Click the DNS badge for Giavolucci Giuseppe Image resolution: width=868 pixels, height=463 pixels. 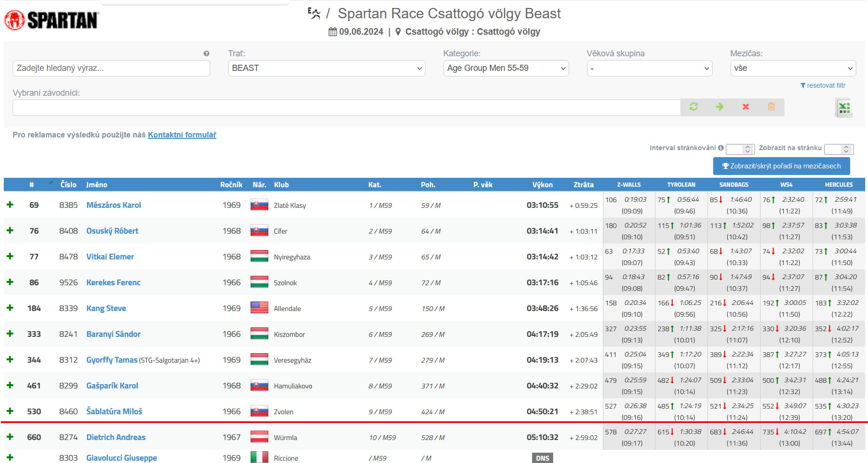[542, 458]
